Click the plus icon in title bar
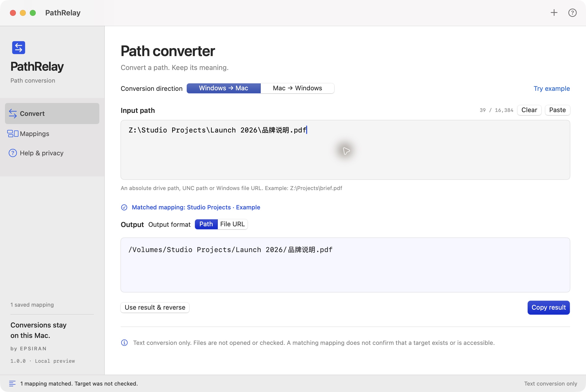 pos(554,12)
